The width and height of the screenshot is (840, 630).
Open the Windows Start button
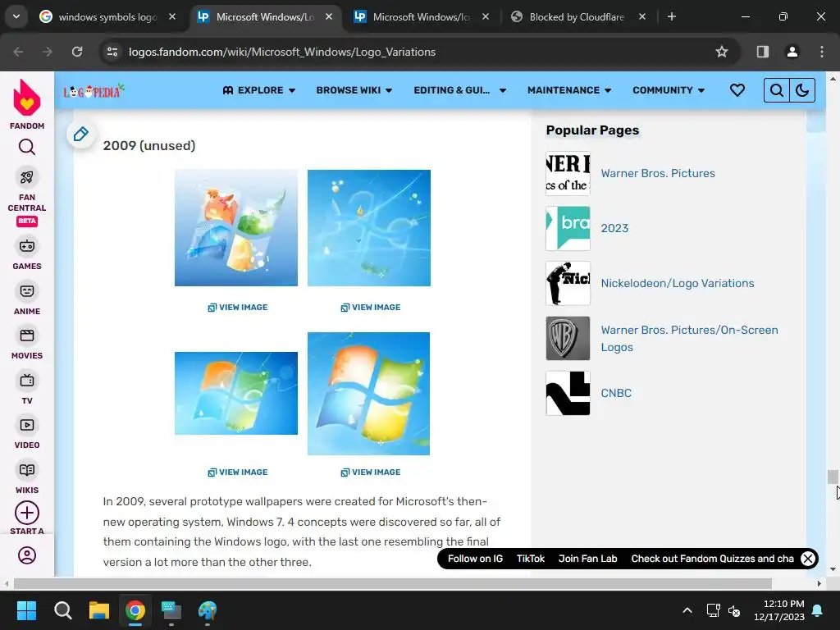26,610
